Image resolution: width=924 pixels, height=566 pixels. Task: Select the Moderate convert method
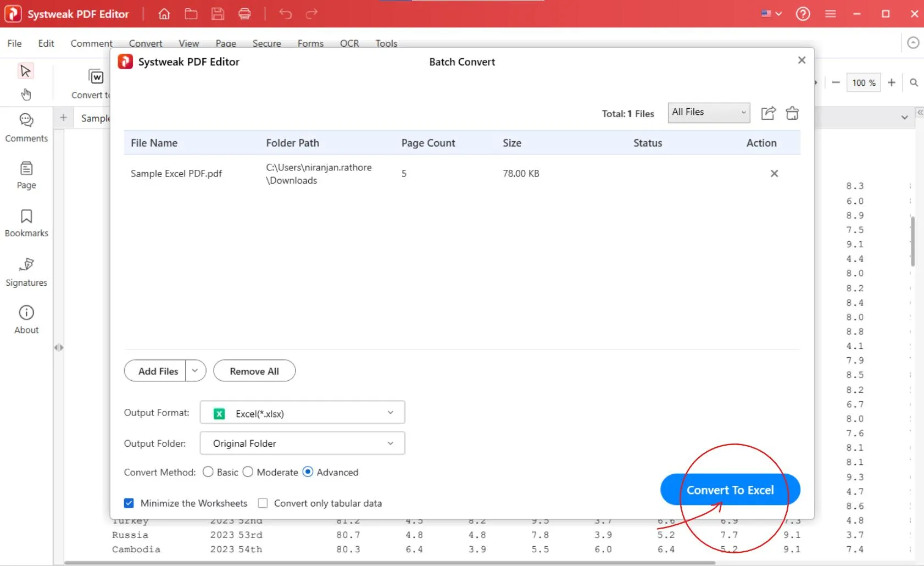[248, 472]
